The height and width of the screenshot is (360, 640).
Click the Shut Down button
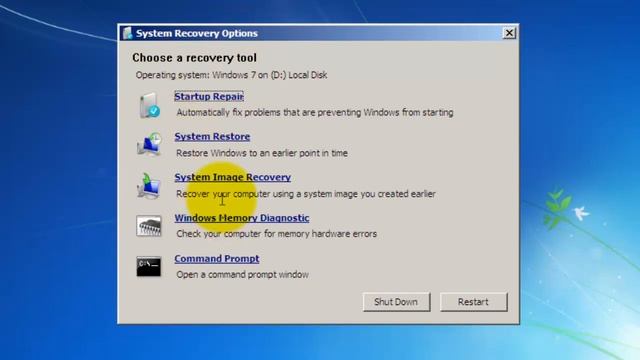pos(396,302)
